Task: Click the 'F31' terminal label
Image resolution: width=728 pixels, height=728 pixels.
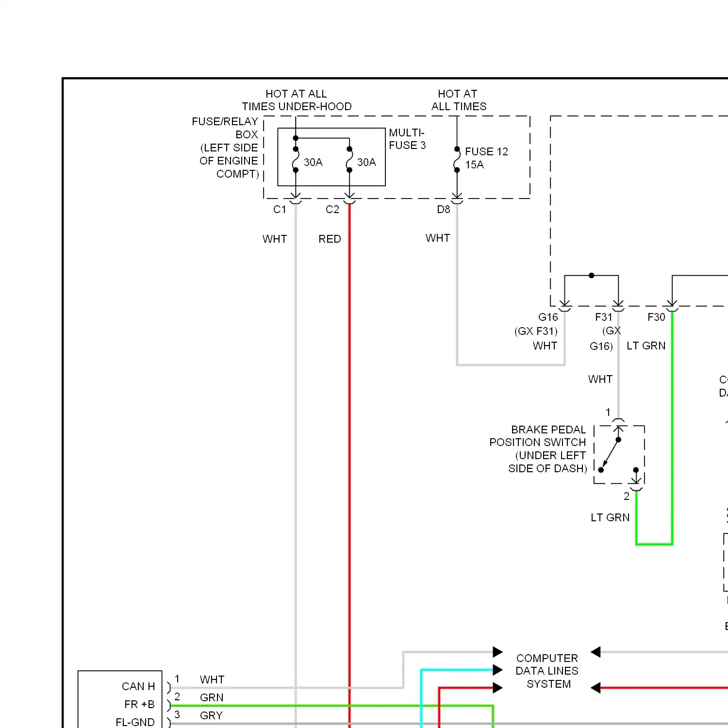Action: coord(604,317)
